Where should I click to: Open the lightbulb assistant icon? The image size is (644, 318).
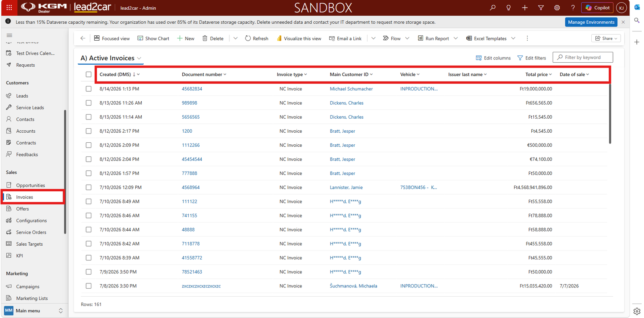pos(509,8)
